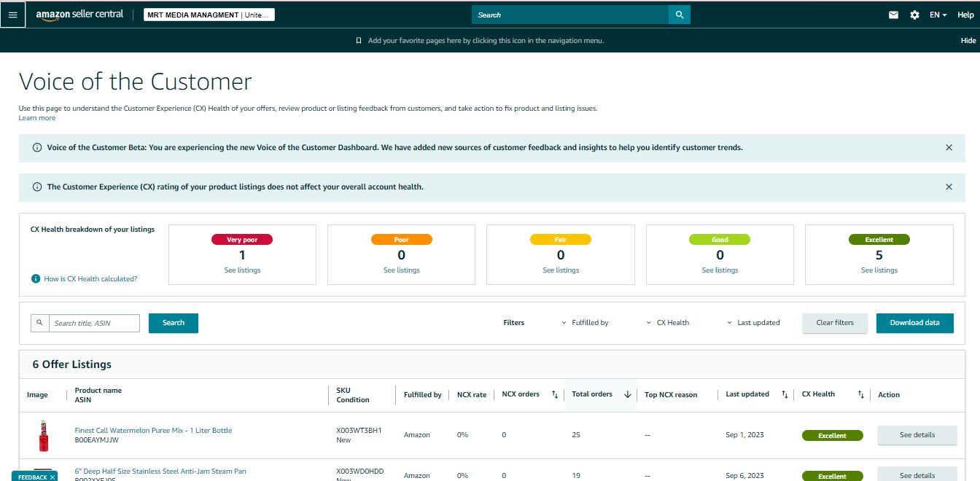Image resolution: width=980 pixels, height=481 pixels.
Task: Click the Fair yellow badge
Action: point(561,239)
